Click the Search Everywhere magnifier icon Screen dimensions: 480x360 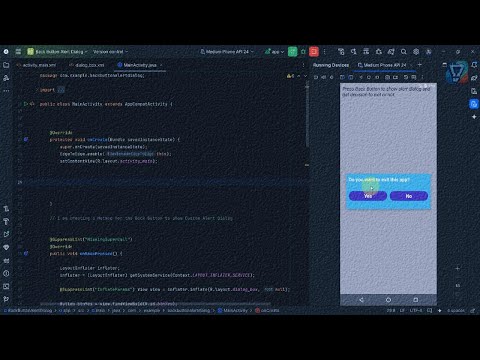(x=403, y=52)
